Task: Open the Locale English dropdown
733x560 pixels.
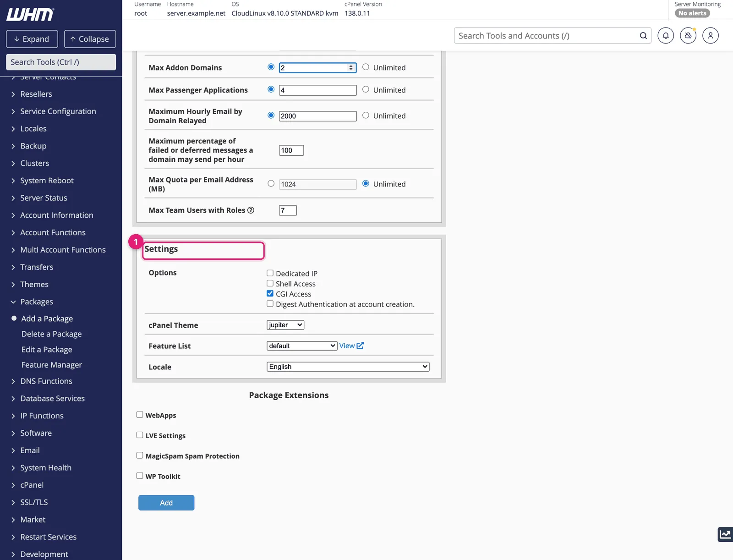Action: pos(348,367)
